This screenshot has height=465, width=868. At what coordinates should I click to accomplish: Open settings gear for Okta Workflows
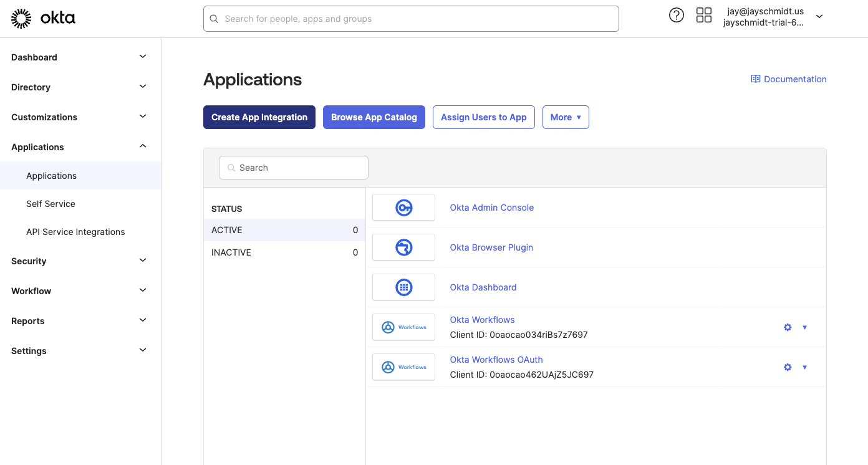(x=788, y=327)
